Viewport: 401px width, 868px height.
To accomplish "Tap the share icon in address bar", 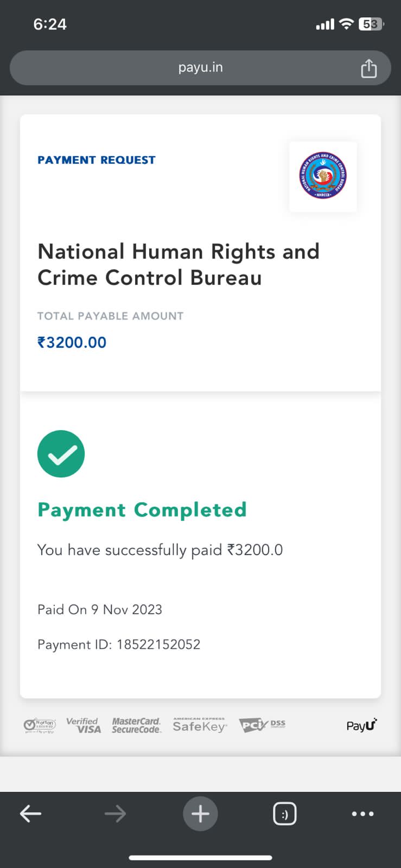I will (369, 68).
